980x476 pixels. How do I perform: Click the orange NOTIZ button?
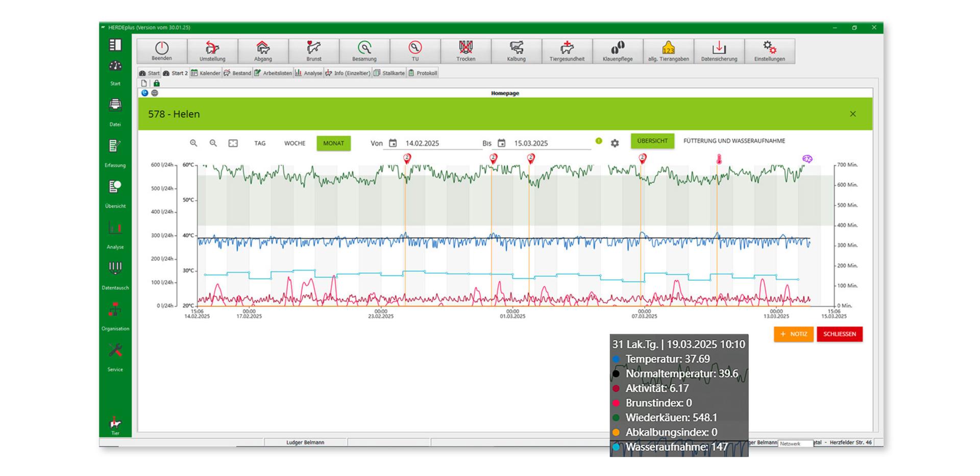(794, 334)
